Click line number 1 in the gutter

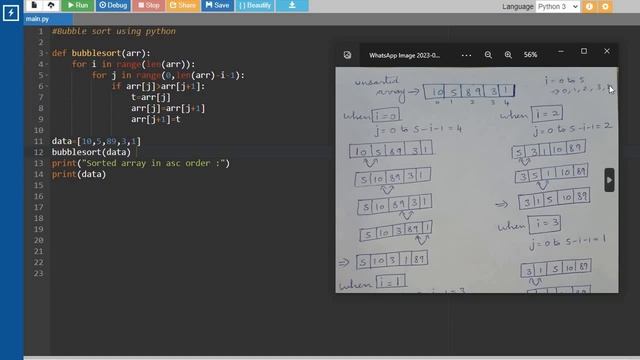pyautogui.click(x=40, y=31)
